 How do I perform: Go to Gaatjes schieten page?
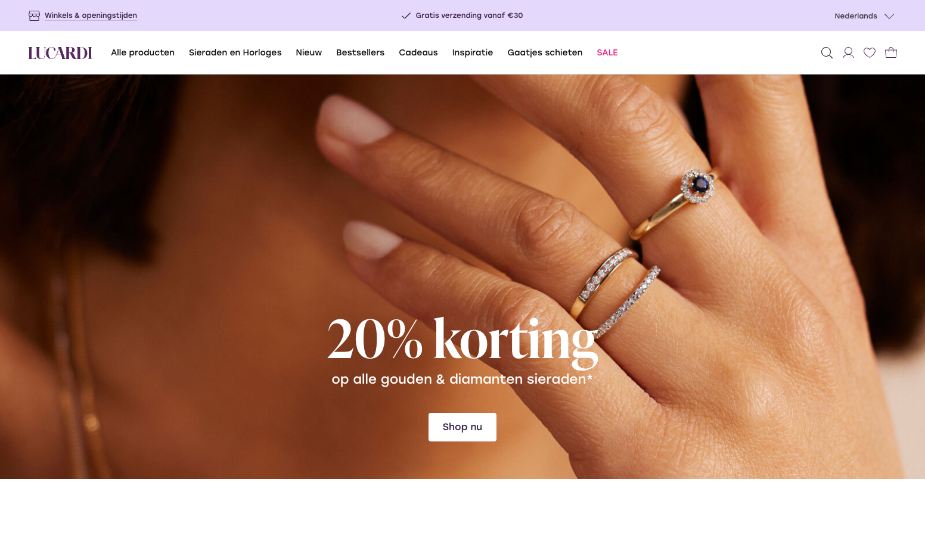point(545,52)
